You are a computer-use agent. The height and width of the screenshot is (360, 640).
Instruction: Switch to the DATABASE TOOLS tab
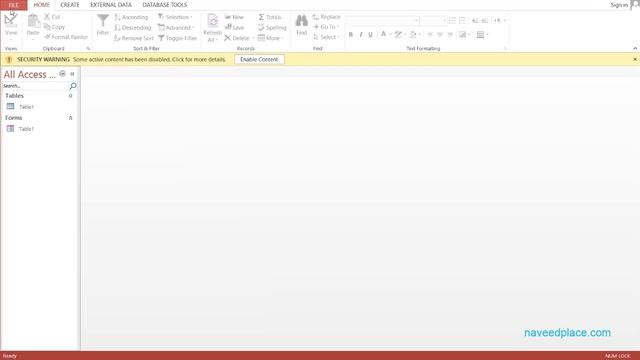165,5
